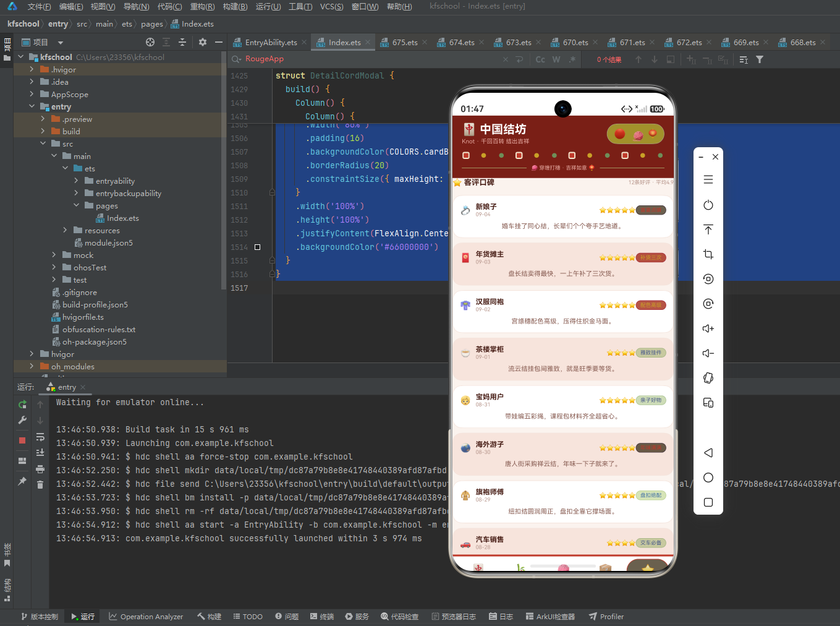Collapse the entry module folder
Viewport: 840px width, 626px height.
[32, 106]
